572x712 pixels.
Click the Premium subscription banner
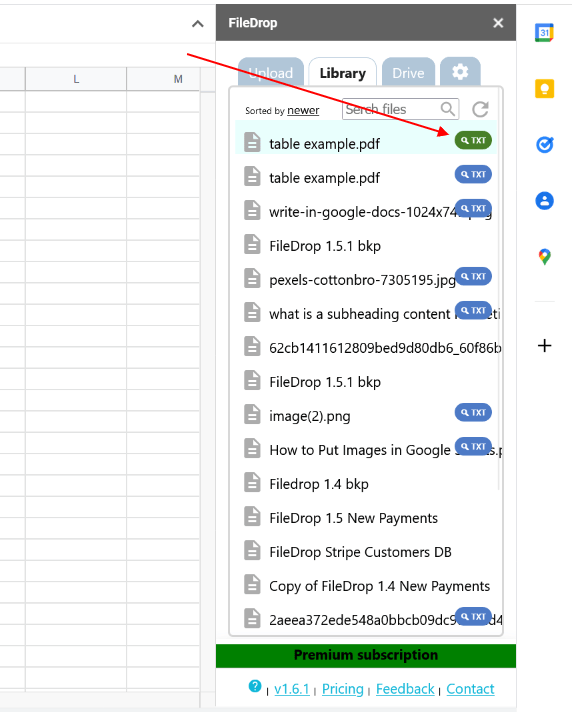365,655
